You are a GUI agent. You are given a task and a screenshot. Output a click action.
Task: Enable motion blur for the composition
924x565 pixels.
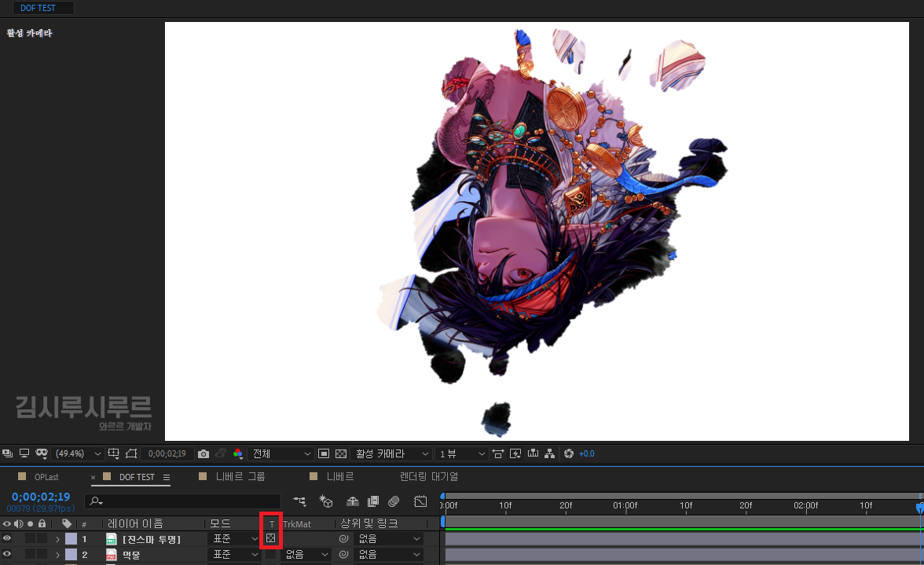pyautogui.click(x=394, y=501)
